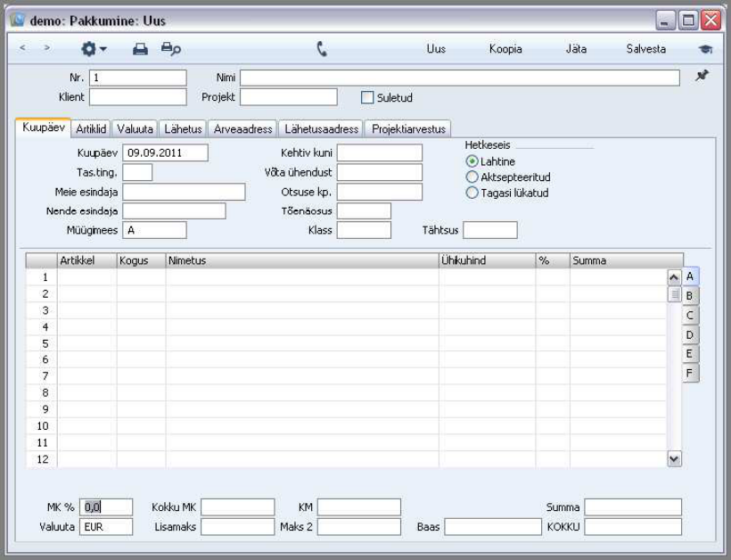Click the Kehtiv kuni field
Image resolution: width=731 pixels, height=560 pixels.
tap(380, 153)
